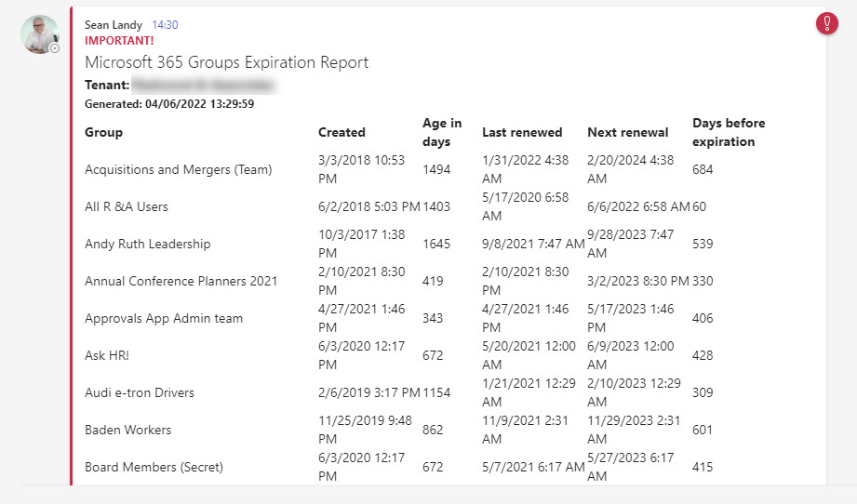This screenshot has width=857, height=504.
Task: Click created date 10/3/2017 1:38 PM
Action: [362, 244]
